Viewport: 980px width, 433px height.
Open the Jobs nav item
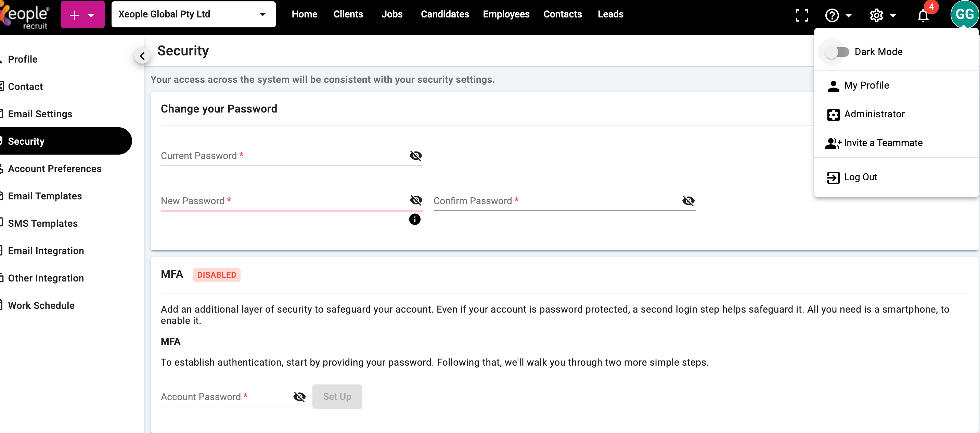coord(392,14)
